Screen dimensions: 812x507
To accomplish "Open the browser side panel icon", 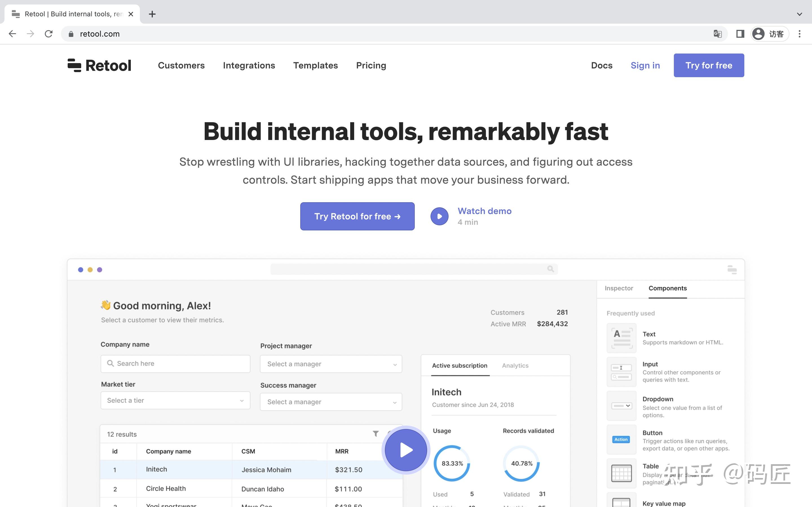I will point(740,34).
